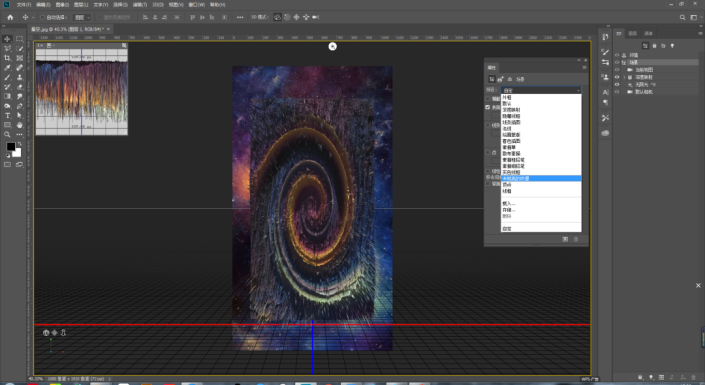
Task: Enable the 线条 checkbox in Properties
Action: [488, 125]
